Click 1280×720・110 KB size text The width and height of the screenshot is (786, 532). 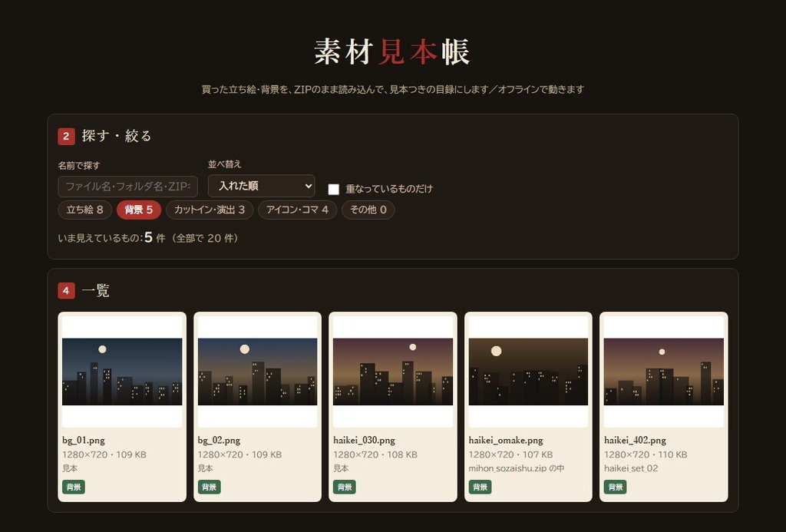[x=646, y=454]
